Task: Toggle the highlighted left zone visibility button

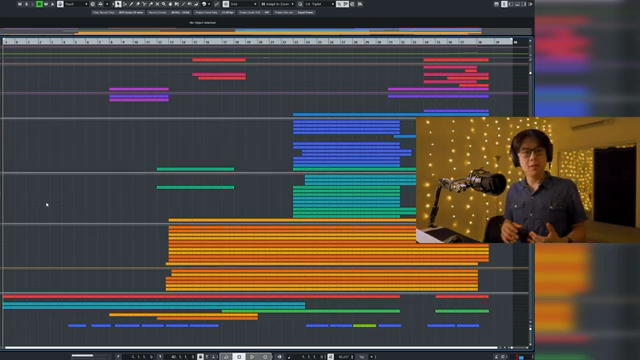Action: (504, 4)
